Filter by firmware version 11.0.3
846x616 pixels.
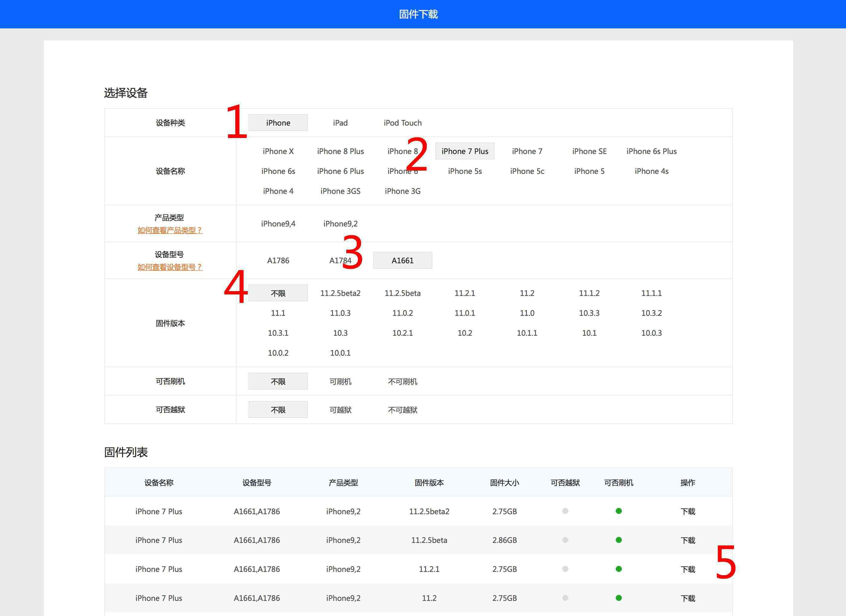tap(340, 313)
